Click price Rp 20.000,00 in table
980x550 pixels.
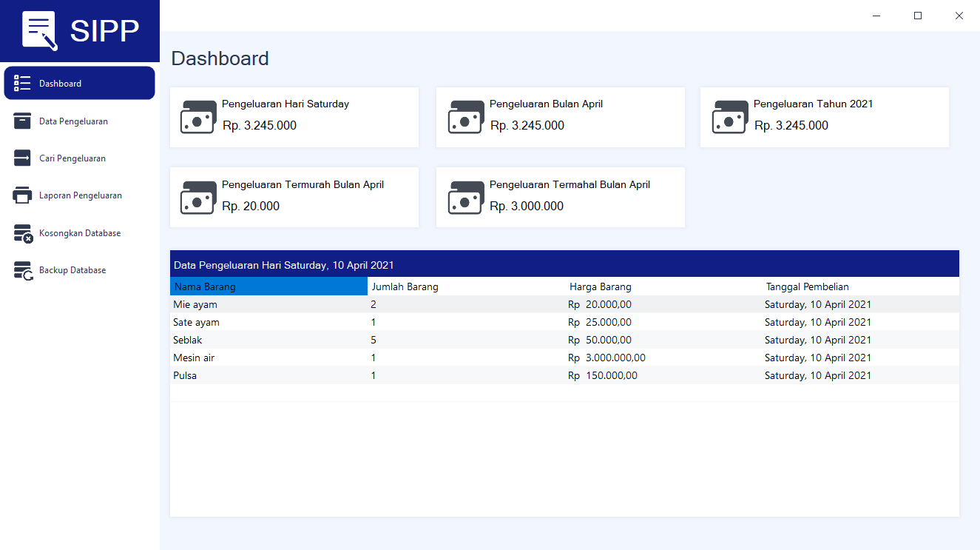600,304
